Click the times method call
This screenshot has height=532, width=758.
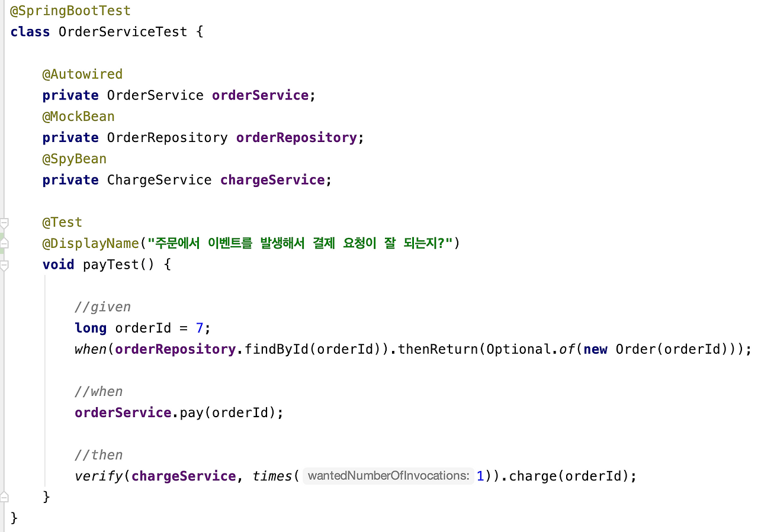coord(272,476)
